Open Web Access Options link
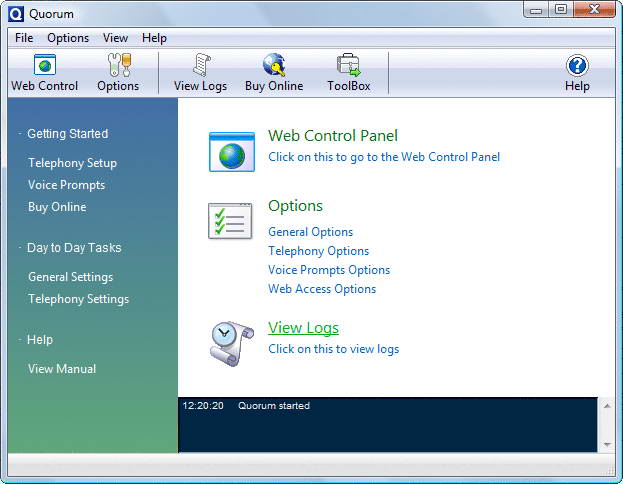 point(322,289)
